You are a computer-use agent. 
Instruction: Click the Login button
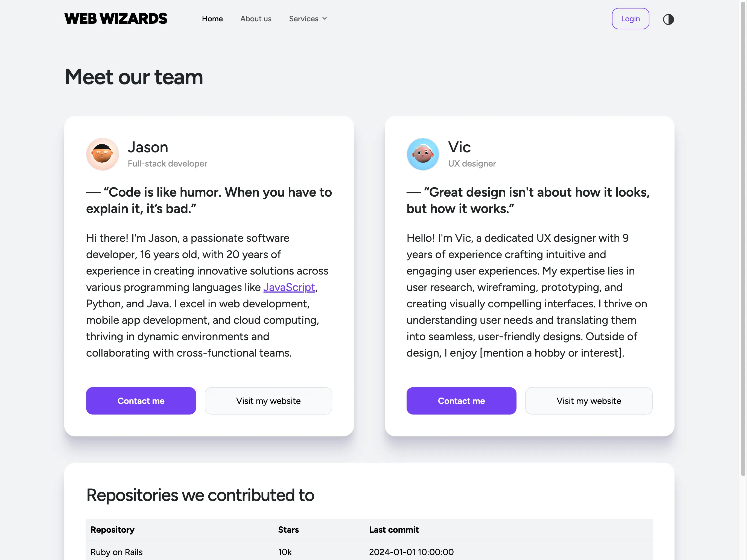click(631, 18)
